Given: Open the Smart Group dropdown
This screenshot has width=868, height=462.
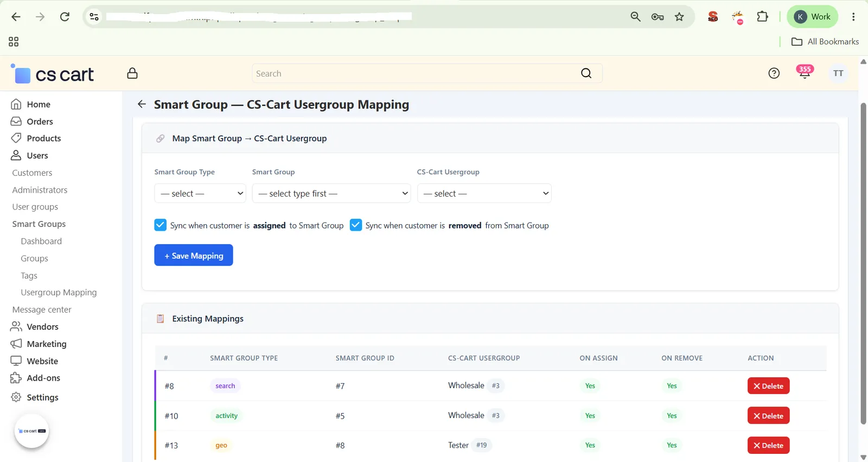Looking at the screenshot, I should (x=331, y=193).
